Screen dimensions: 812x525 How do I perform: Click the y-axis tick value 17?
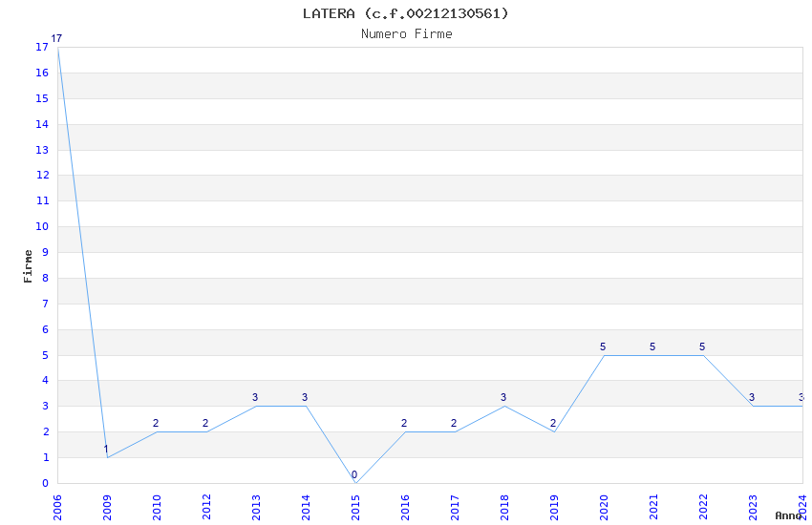[42, 47]
